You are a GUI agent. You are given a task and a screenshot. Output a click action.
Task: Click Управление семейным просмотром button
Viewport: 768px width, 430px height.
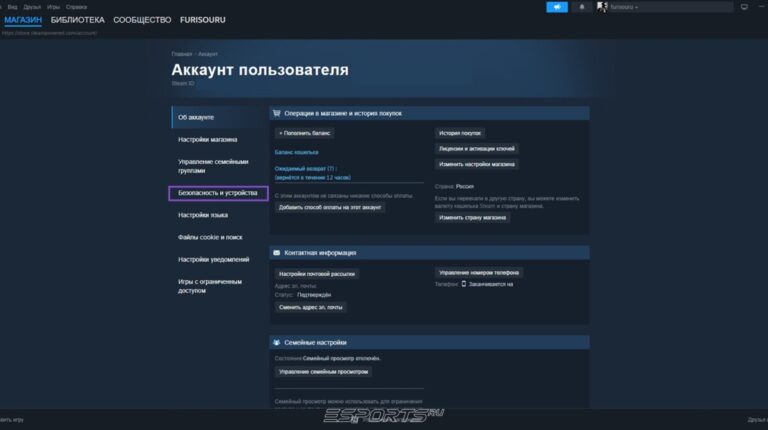point(323,372)
